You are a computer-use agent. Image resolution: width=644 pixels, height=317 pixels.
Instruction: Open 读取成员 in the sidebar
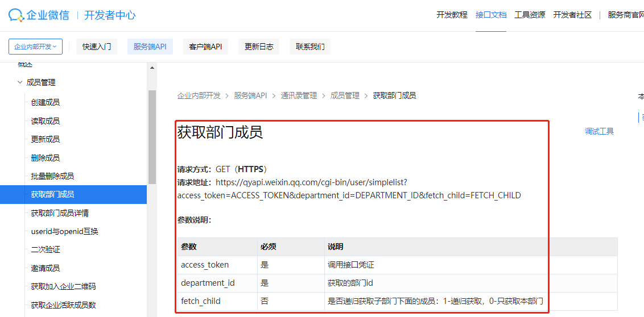(x=45, y=121)
